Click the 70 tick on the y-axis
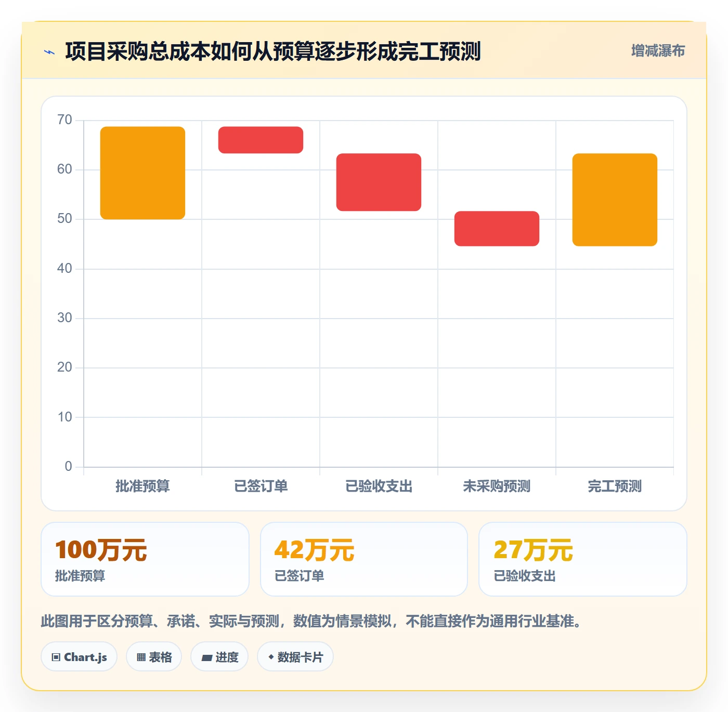 (64, 120)
